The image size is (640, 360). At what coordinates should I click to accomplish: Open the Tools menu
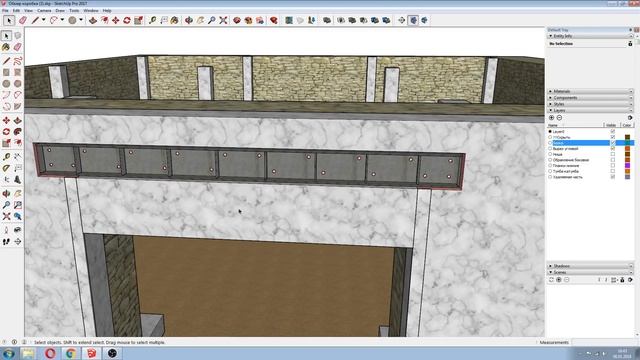click(x=74, y=11)
